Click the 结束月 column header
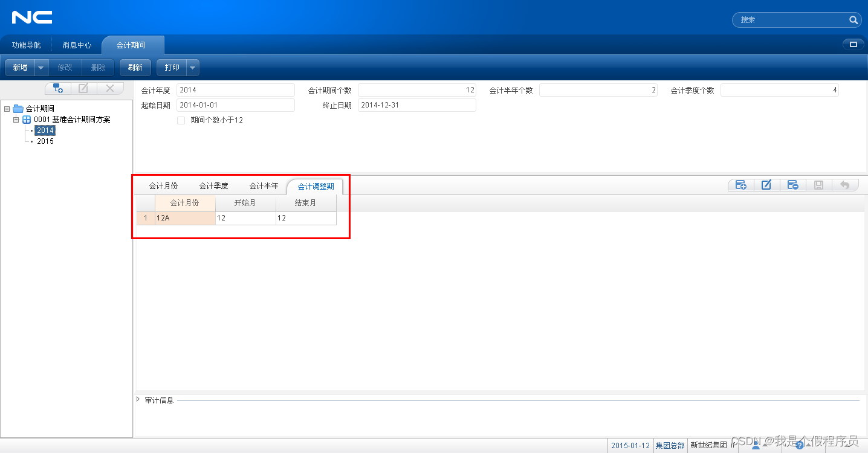The width and height of the screenshot is (868, 453). (306, 203)
